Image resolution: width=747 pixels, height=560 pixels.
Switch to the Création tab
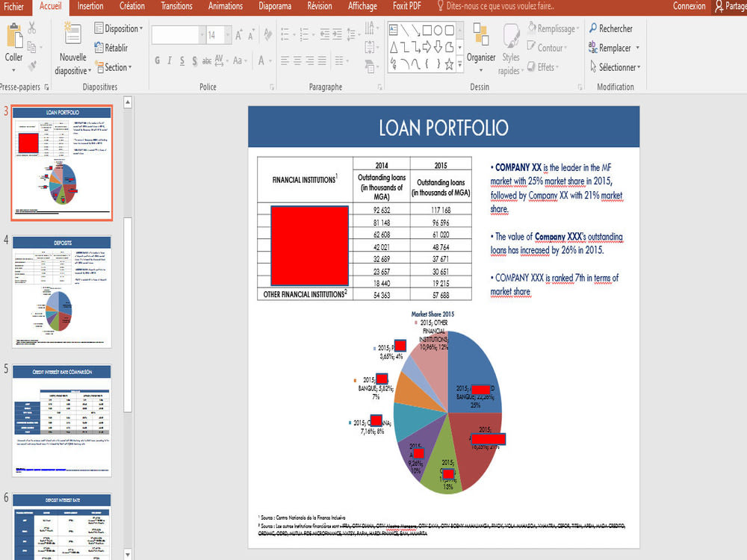[x=132, y=6]
